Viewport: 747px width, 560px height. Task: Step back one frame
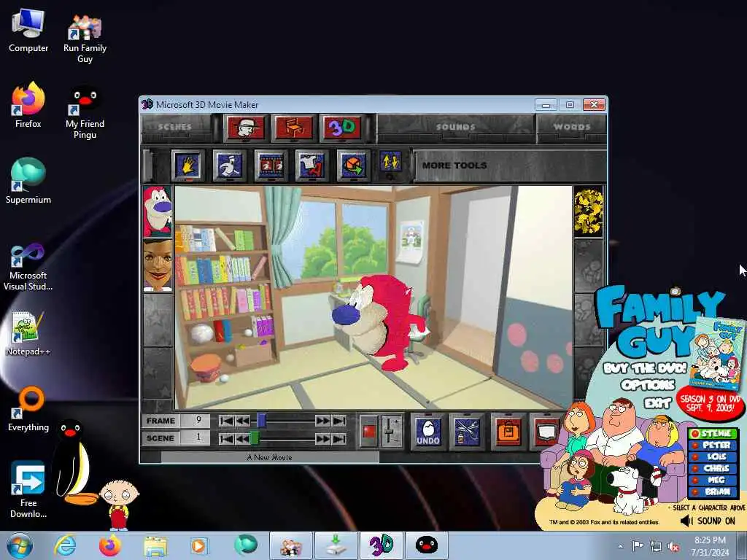point(242,421)
